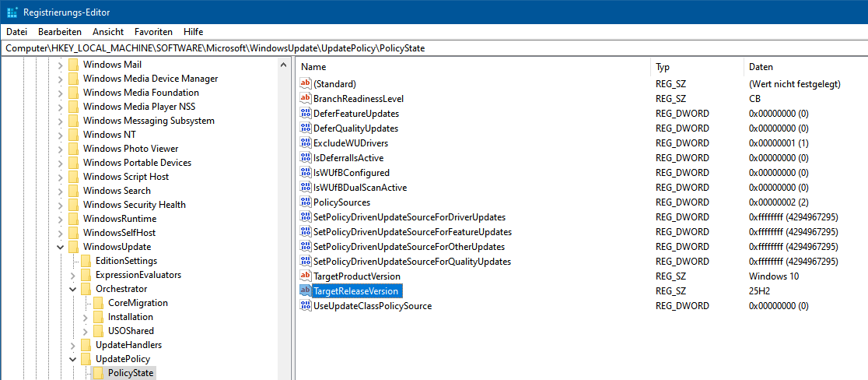868x380 pixels.
Task: Expand the Windows Mail key
Action: pyautogui.click(x=61, y=65)
